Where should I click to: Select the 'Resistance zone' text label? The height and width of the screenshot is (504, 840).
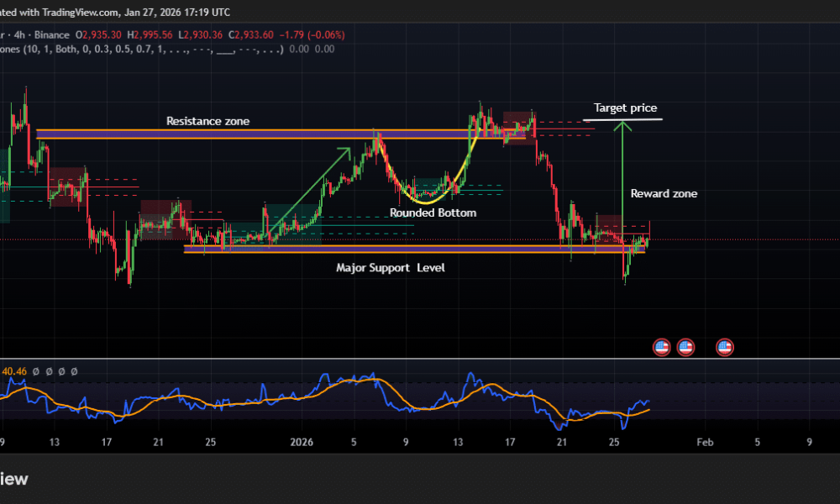[x=207, y=121]
